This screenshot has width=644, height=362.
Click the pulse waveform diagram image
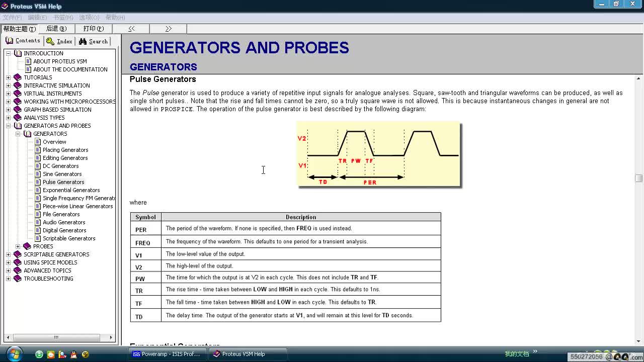pyautogui.click(x=379, y=154)
